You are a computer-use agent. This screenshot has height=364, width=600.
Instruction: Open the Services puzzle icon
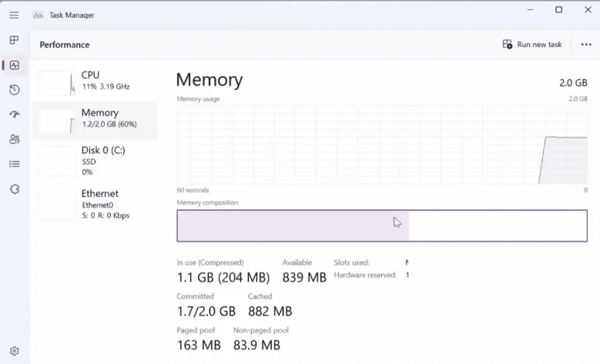tap(15, 189)
